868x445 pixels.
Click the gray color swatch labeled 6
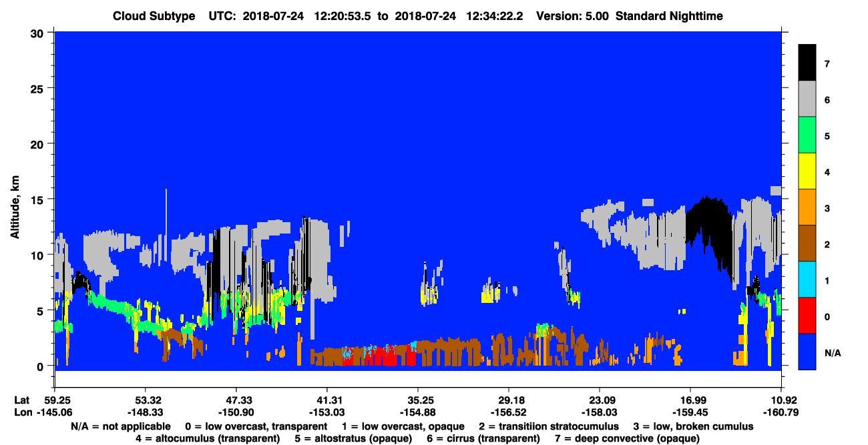point(807,99)
